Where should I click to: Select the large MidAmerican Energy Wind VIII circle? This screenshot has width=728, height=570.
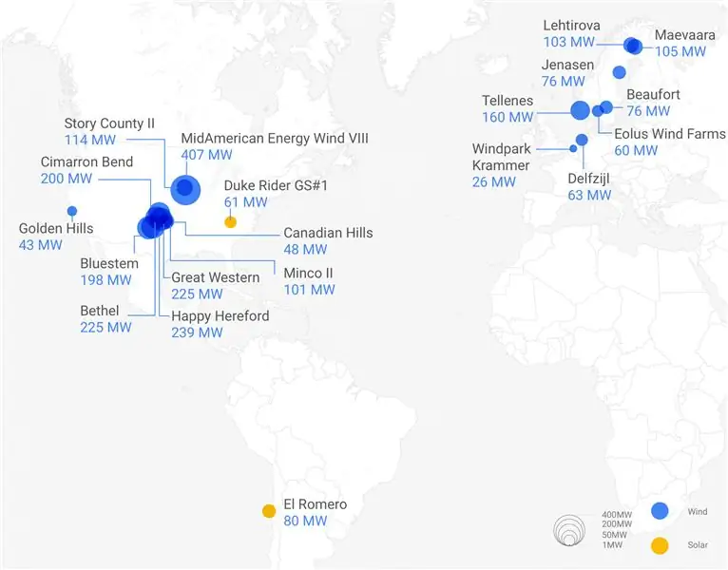(x=184, y=189)
